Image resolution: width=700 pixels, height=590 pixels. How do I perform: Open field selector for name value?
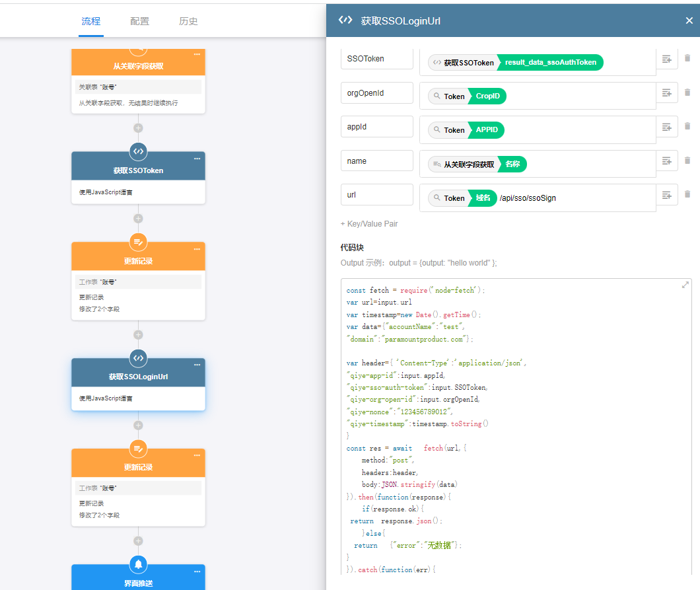click(667, 161)
